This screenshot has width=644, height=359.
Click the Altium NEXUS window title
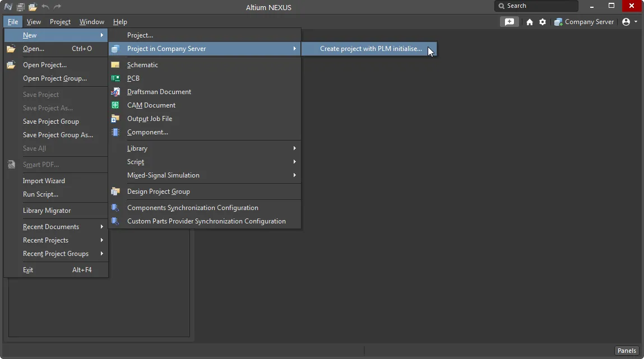(x=268, y=7)
